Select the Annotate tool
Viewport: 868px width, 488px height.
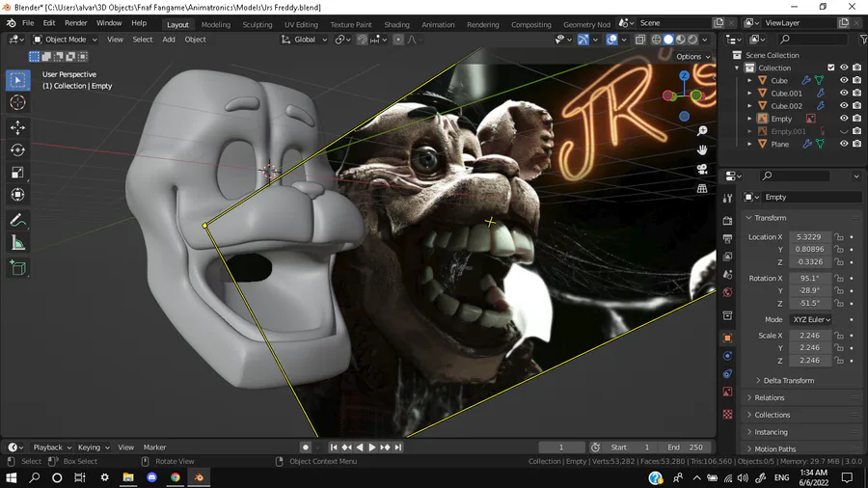(17, 220)
